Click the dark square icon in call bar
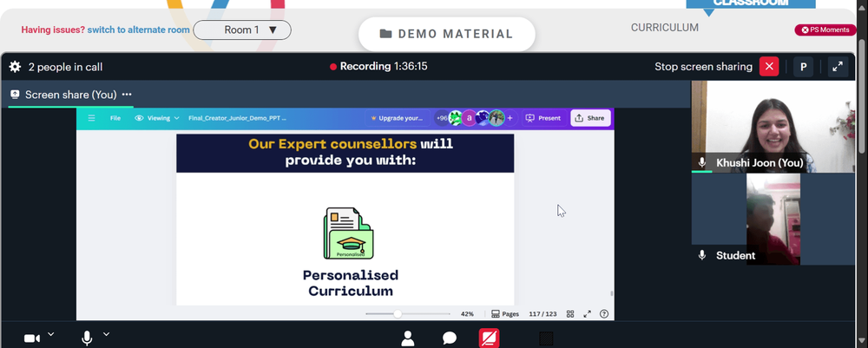The height and width of the screenshot is (348, 868). coord(546,338)
